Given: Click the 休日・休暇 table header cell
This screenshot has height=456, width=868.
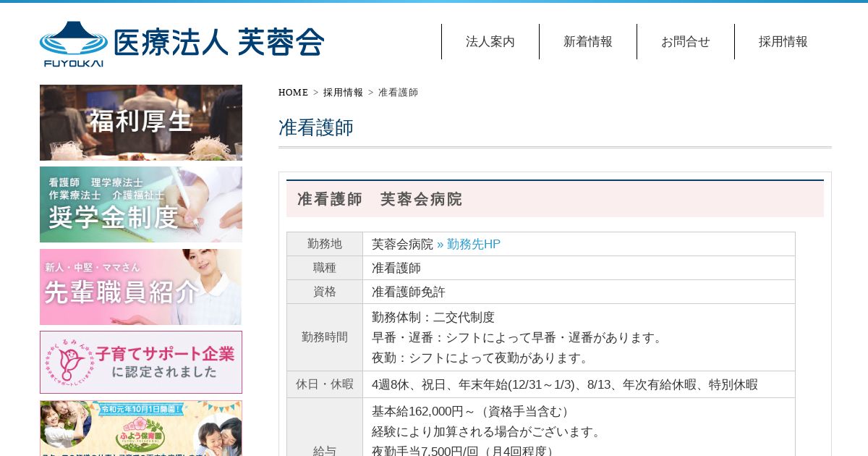Looking at the screenshot, I should pyautogui.click(x=325, y=384).
